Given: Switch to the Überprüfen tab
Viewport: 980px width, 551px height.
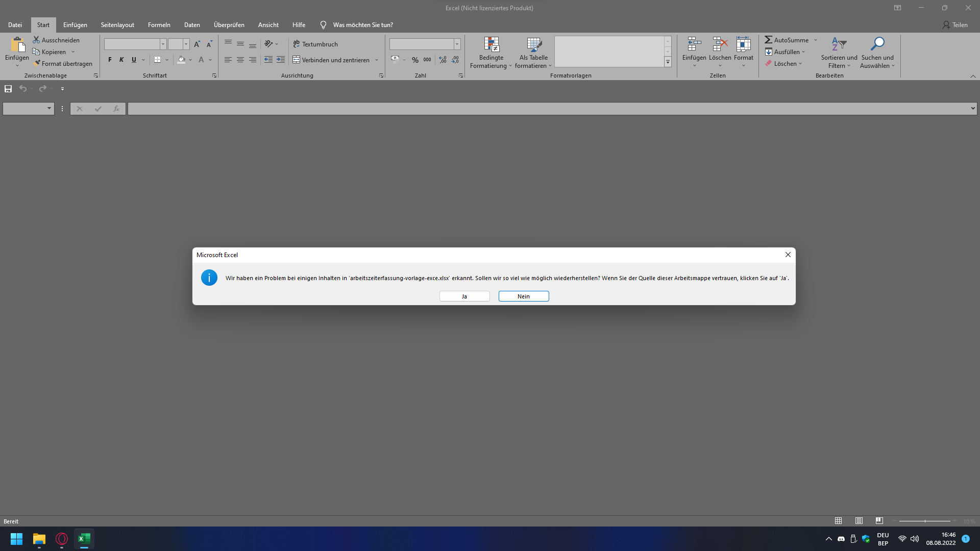Looking at the screenshot, I should pyautogui.click(x=229, y=24).
